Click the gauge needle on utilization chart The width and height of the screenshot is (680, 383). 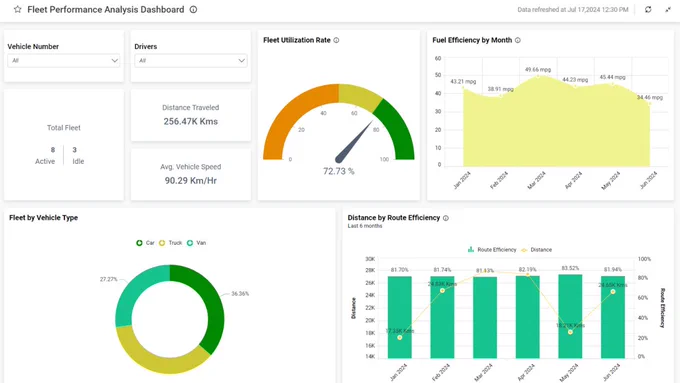pos(353,143)
